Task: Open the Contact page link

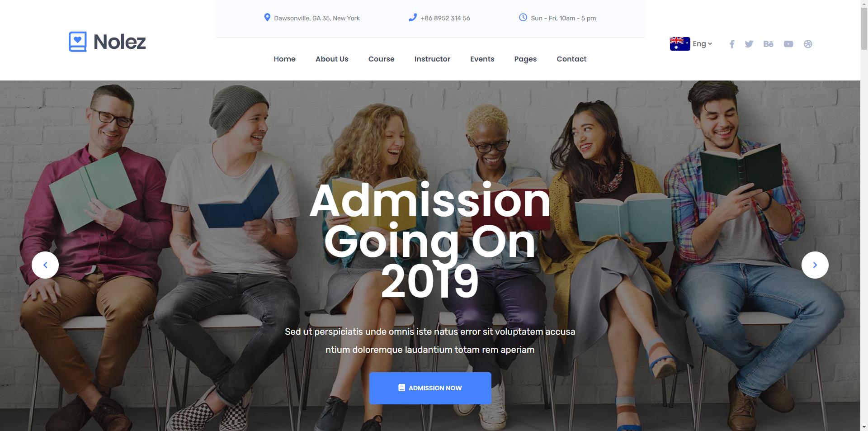Action: [571, 59]
